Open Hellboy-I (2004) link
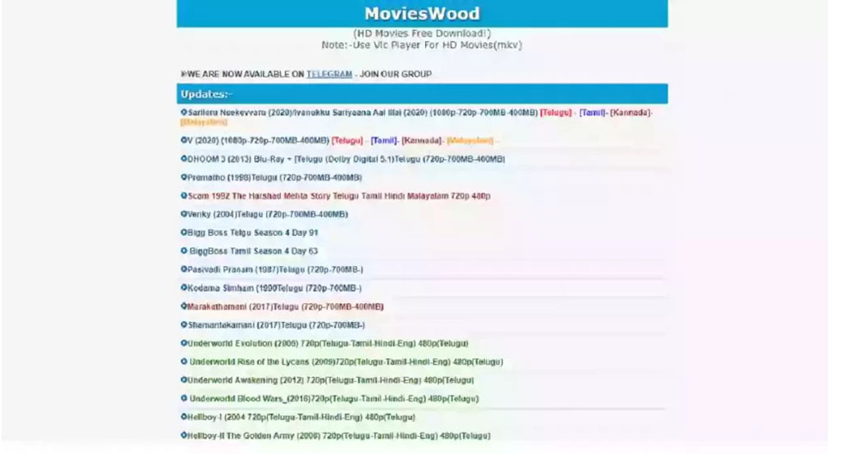The height and width of the screenshot is (454, 868). coord(301,417)
